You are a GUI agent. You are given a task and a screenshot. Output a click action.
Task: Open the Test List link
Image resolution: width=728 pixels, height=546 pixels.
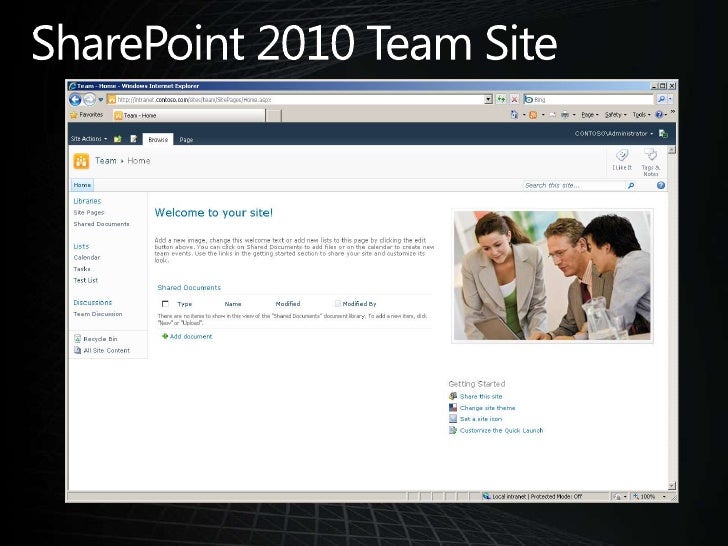(x=86, y=281)
